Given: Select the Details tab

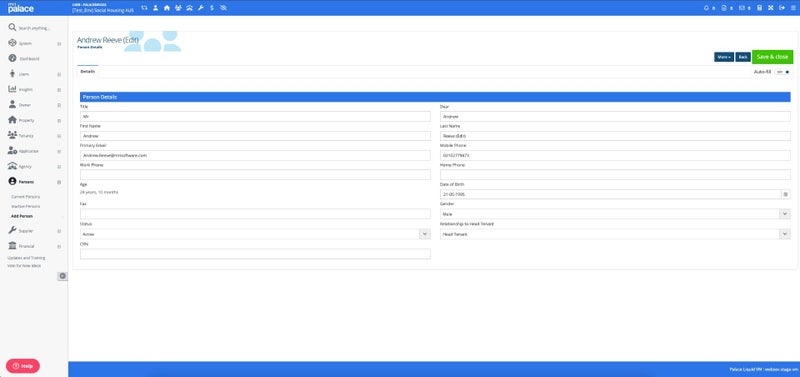Looking at the screenshot, I should 88,72.
